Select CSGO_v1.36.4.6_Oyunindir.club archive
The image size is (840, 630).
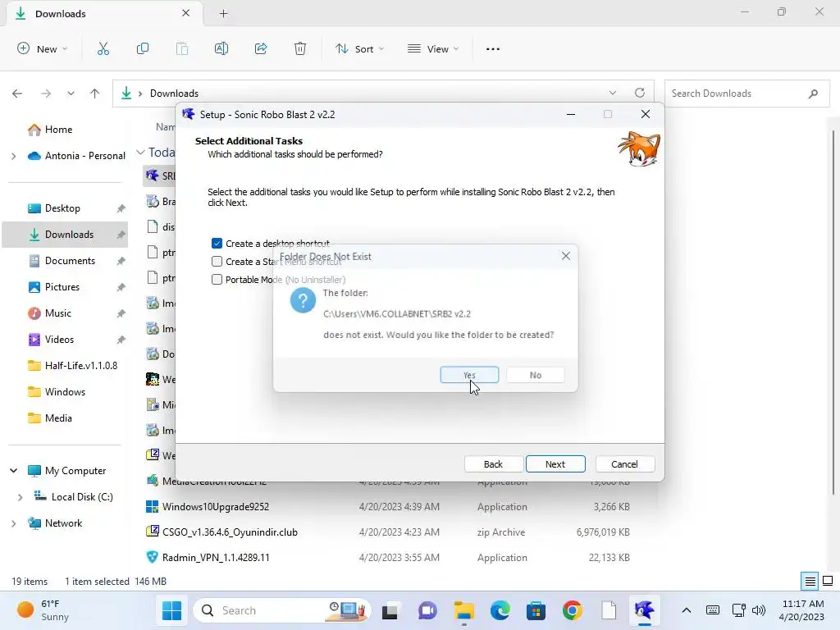230,532
